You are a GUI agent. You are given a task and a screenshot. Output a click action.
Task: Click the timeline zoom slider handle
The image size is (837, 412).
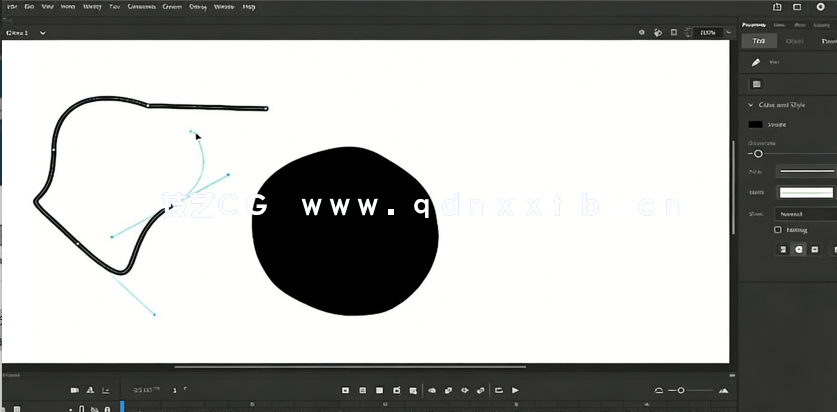pos(681,391)
